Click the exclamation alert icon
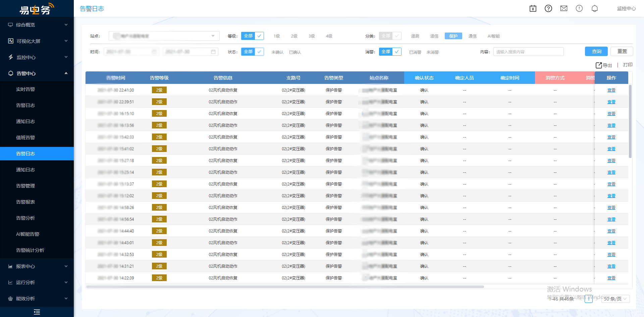This screenshot has width=644, height=317. (x=579, y=8)
